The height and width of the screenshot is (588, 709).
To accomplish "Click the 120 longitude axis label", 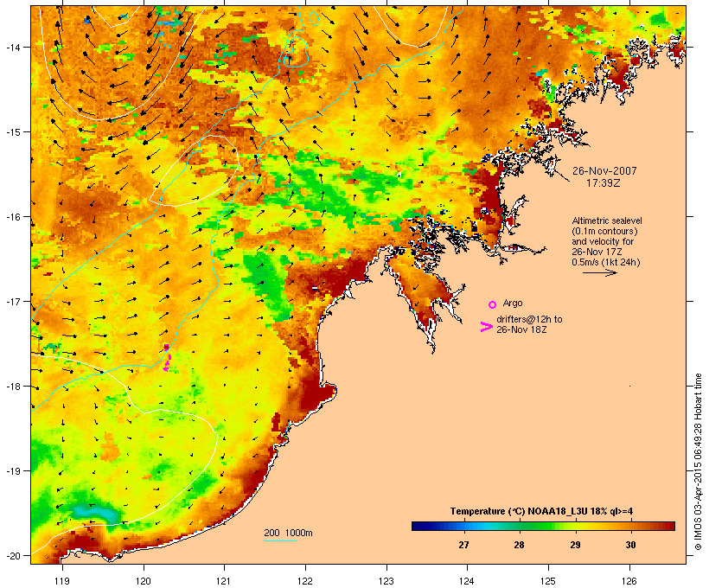I will pyautogui.click(x=144, y=581).
